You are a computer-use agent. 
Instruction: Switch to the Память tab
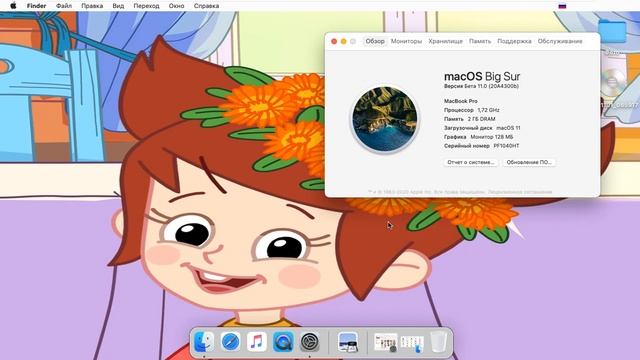point(480,41)
